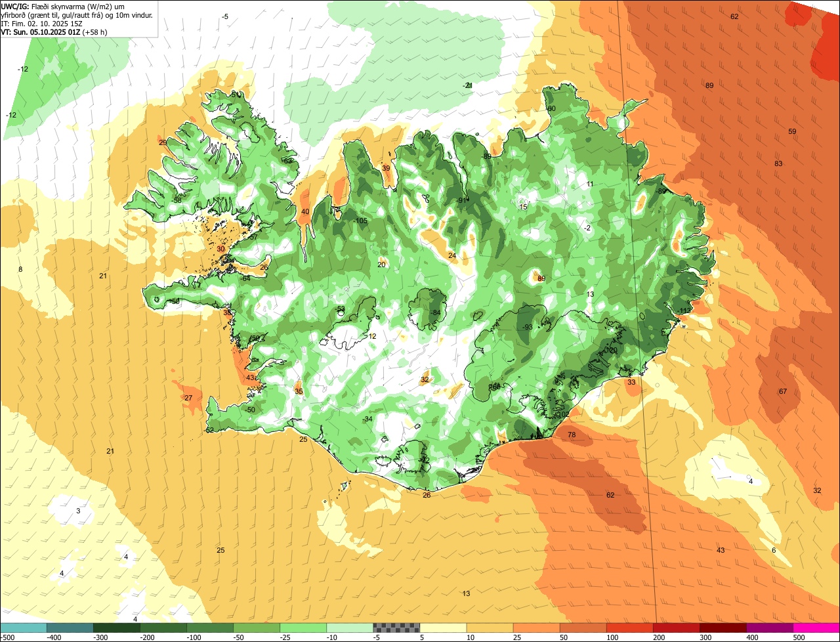This screenshot has height=642, width=840.
Task: Select the map value 33
Action: pyautogui.click(x=631, y=382)
